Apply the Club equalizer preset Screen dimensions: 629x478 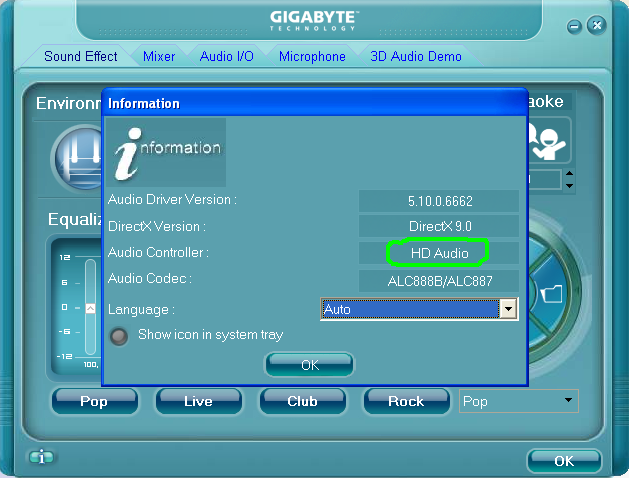point(302,401)
